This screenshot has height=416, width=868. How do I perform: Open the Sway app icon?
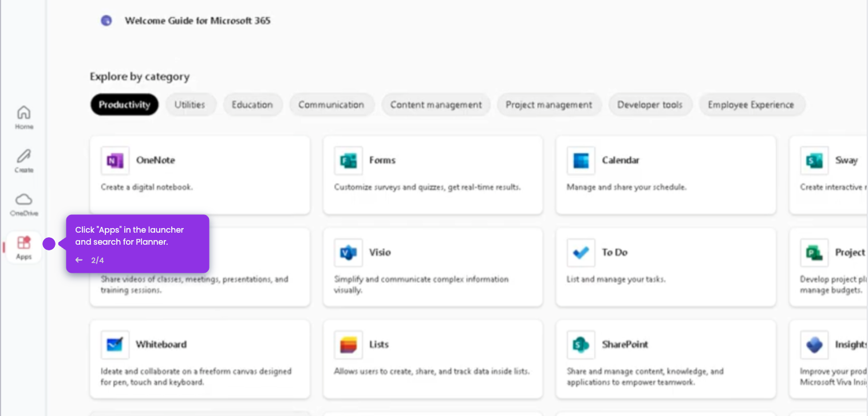click(x=814, y=160)
